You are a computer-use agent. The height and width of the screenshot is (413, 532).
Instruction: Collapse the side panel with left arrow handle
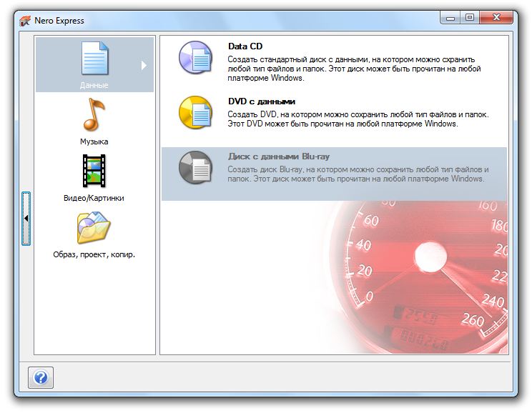[x=26, y=219]
